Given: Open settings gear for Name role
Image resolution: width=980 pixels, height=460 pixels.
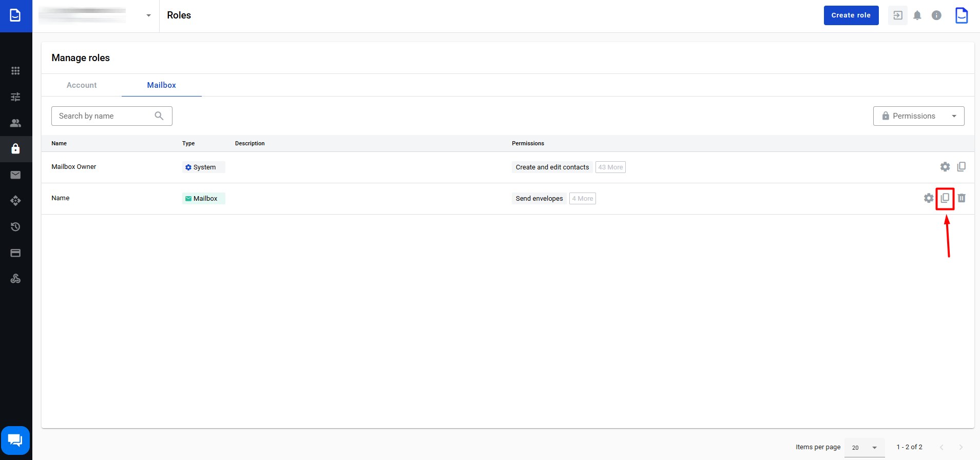Looking at the screenshot, I should (x=928, y=198).
